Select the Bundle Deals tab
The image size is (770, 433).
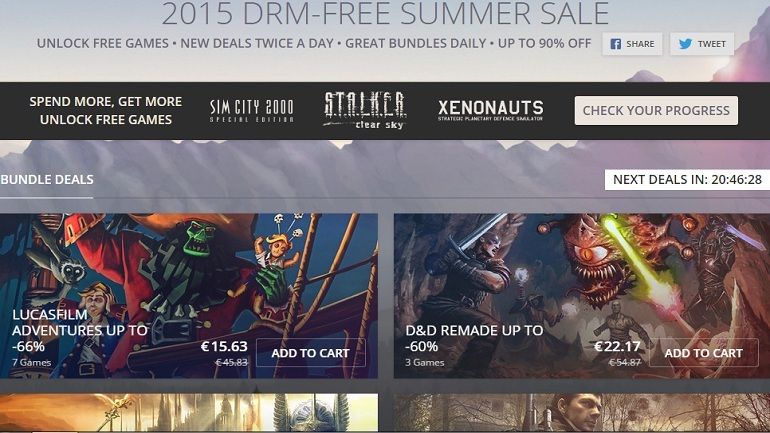47,180
